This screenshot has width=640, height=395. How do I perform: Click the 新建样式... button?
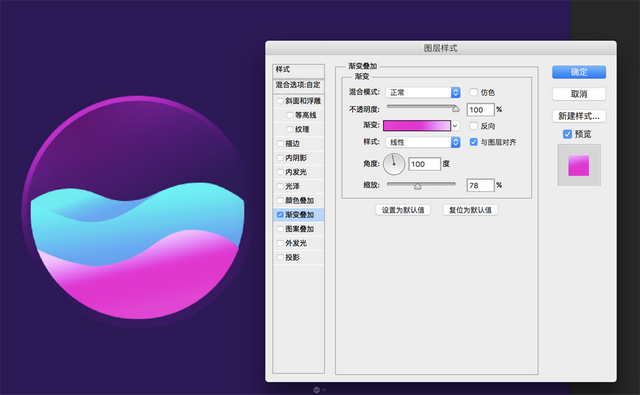[x=579, y=116]
